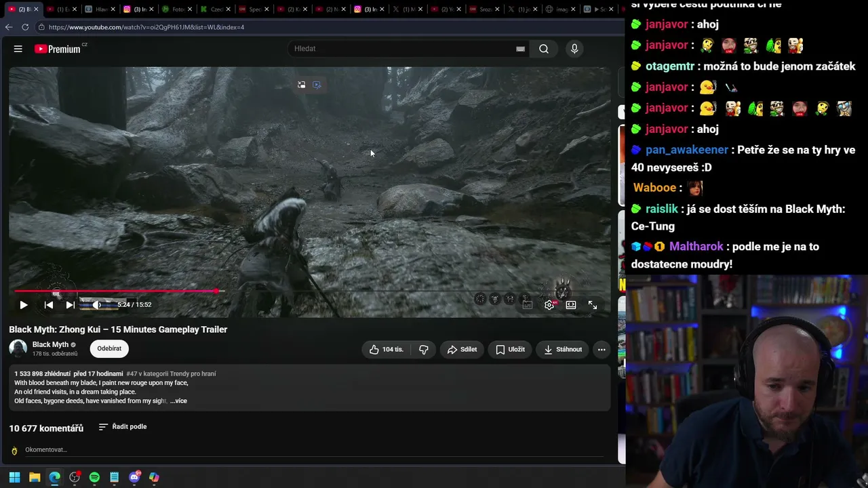868x488 pixels.
Task: Like the video with 104 tis.
Action: [x=386, y=350]
